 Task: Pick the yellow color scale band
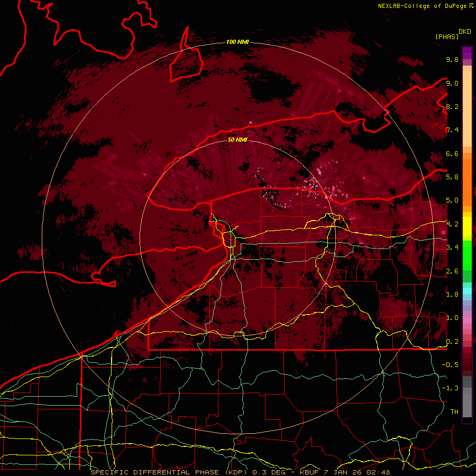(x=467, y=226)
